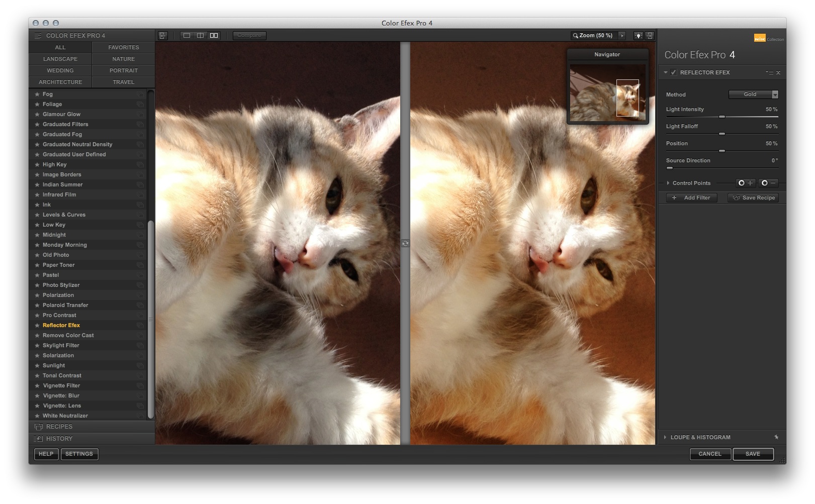This screenshot has width=815, height=504.
Task: Add a plus control point
Action: [x=746, y=183]
